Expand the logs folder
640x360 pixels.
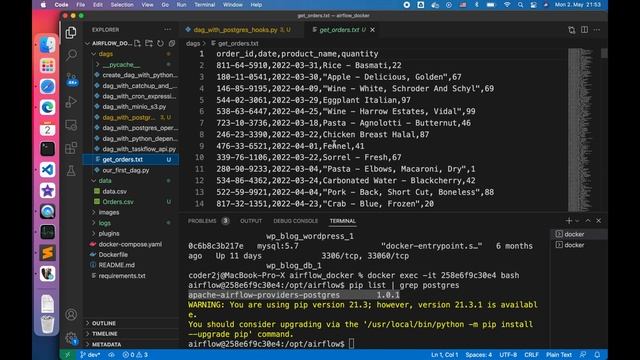[94, 223]
